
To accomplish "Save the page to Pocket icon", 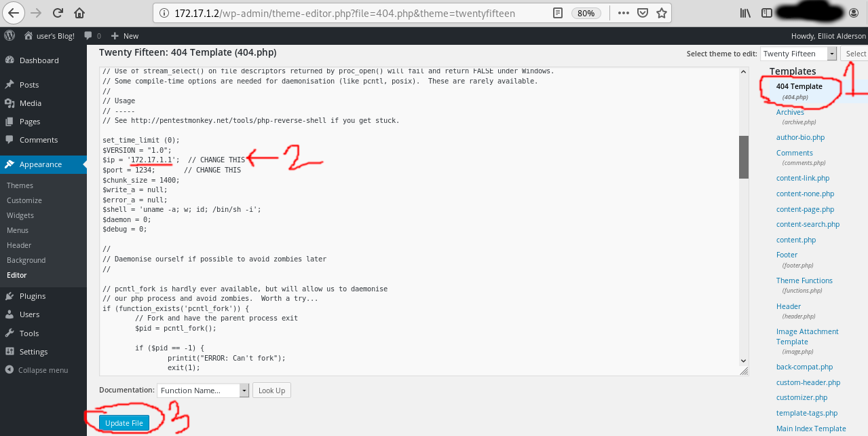I will click(x=643, y=13).
